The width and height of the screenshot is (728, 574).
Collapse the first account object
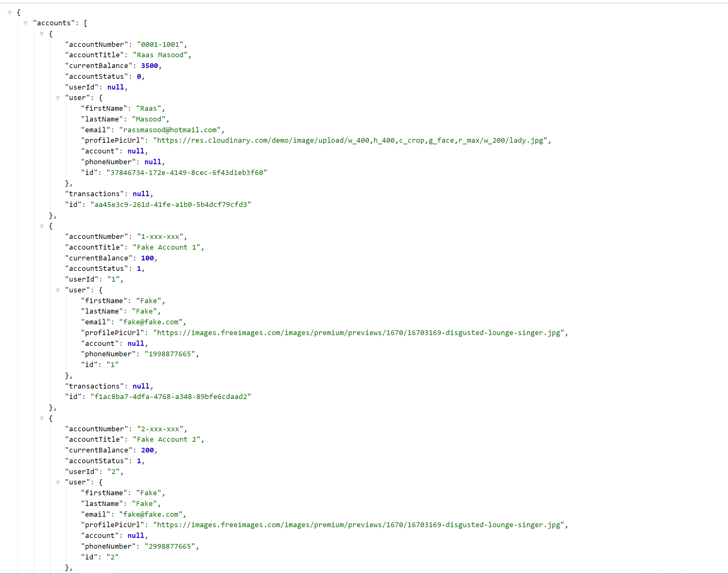(42, 34)
